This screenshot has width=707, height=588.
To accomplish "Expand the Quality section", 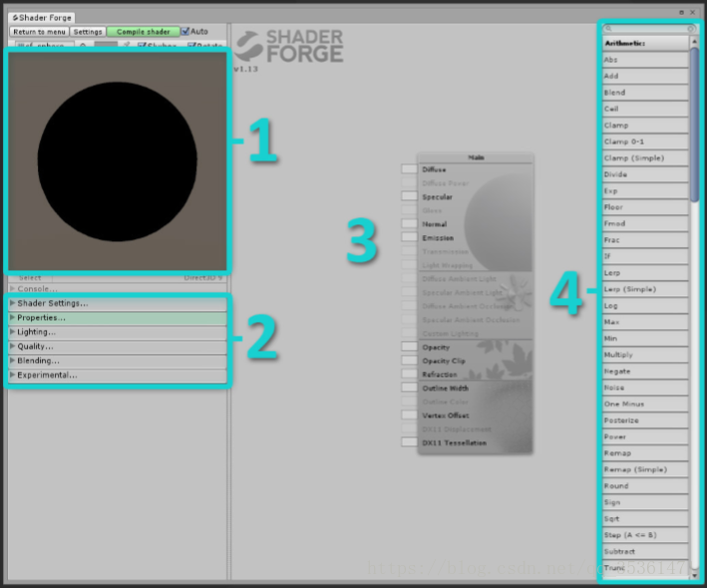I will [118, 347].
